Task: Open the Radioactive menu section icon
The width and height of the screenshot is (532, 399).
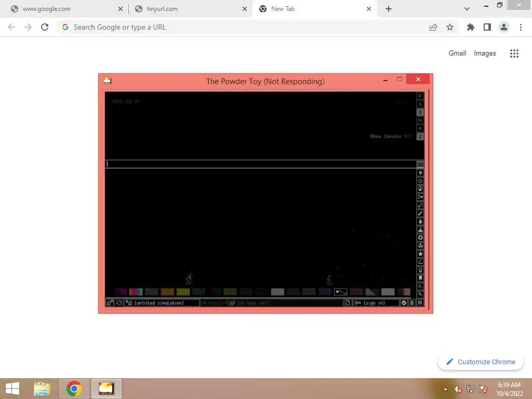Action: [420, 246]
